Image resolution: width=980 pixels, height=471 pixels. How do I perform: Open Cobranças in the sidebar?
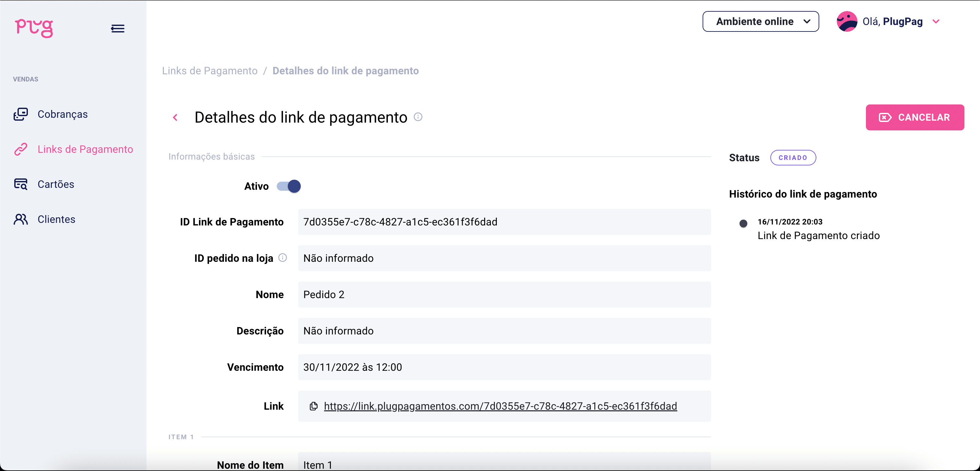(x=63, y=114)
